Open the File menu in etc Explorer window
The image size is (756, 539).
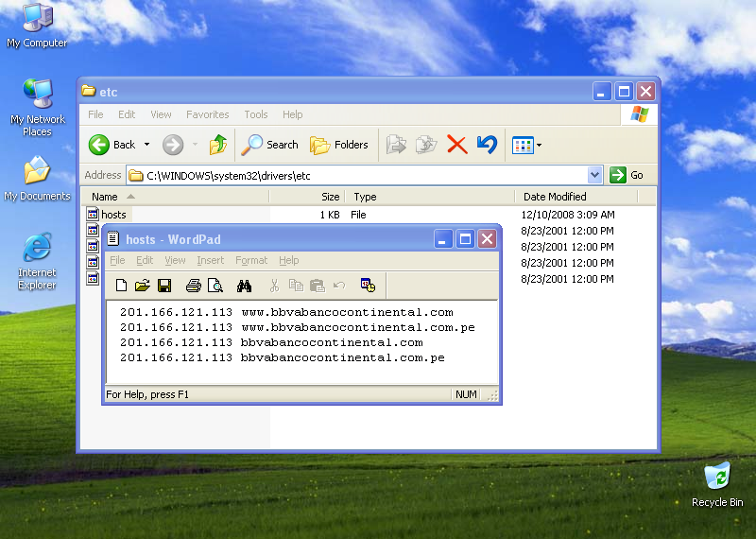(x=95, y=114)
